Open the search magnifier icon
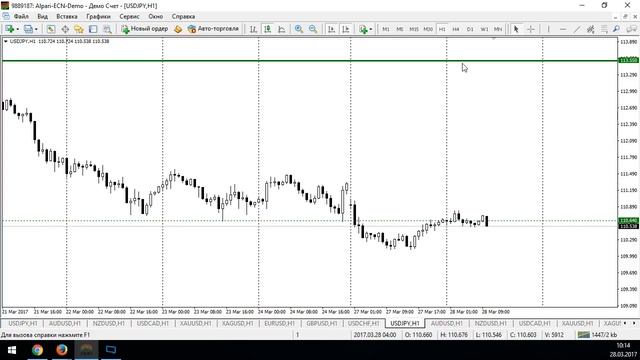 (616, 29)
